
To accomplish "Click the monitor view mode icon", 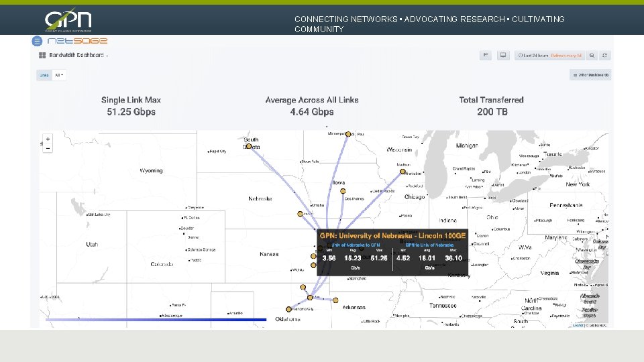I will [x=502, y=56].
